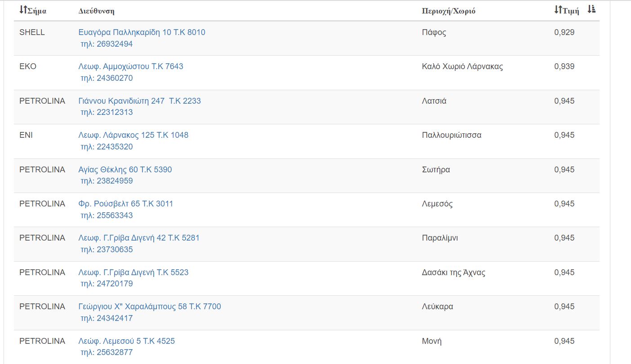
Task: Click price 0,945 in the Σωτήρα row
Action: coord(564,170)
